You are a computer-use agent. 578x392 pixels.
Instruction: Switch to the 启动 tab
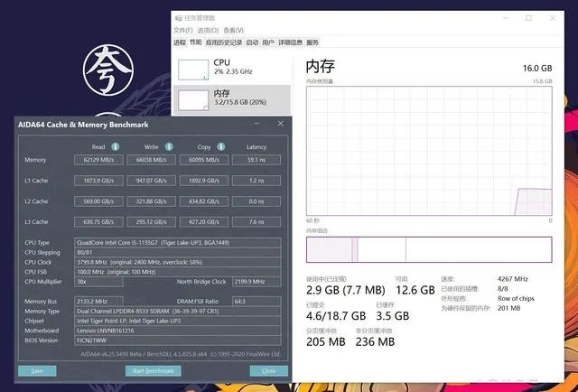(252, 42)
